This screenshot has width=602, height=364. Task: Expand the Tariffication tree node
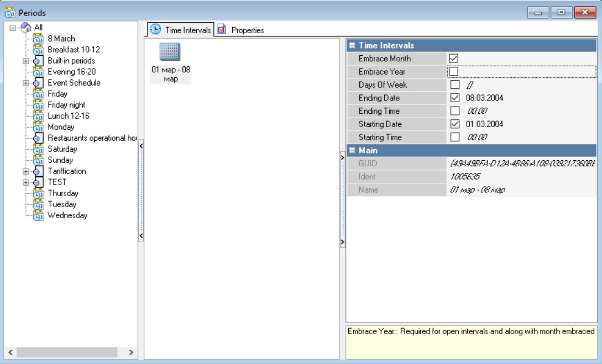coord(26,172)
